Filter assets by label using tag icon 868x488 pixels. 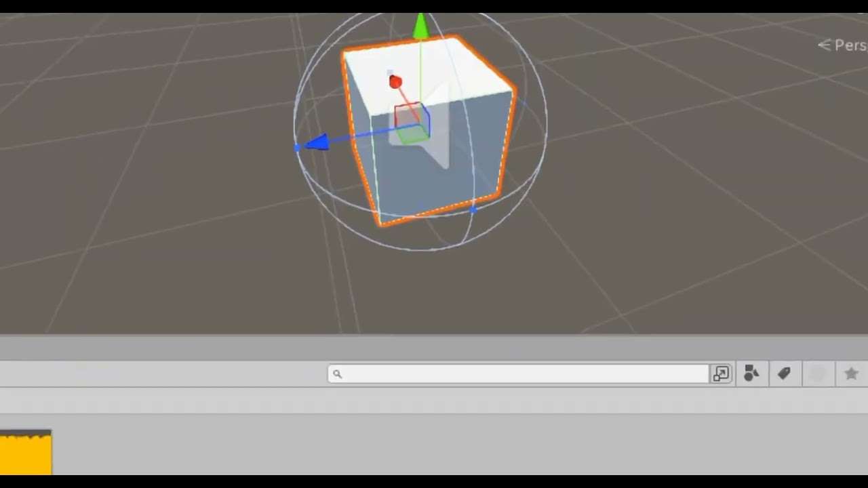[x=784, y=373]
